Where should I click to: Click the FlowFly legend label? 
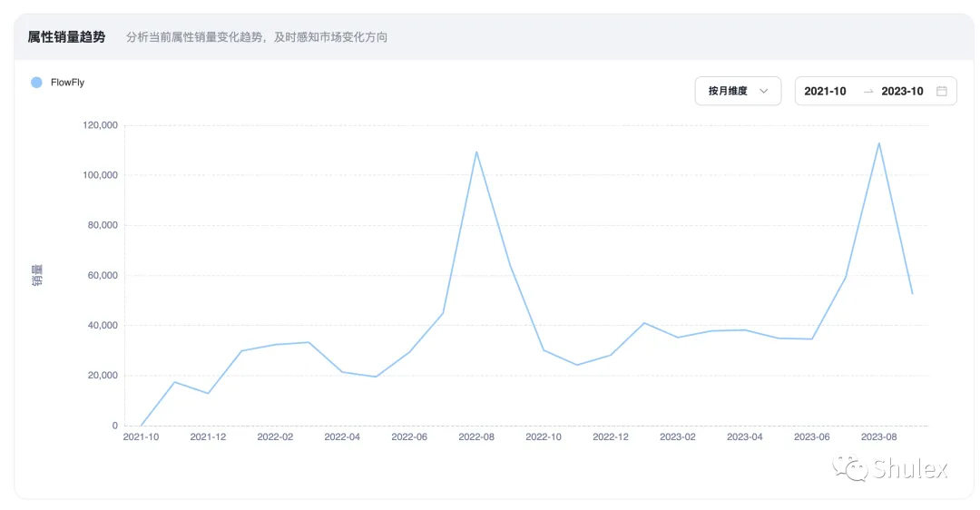click(x=67, y=83)
